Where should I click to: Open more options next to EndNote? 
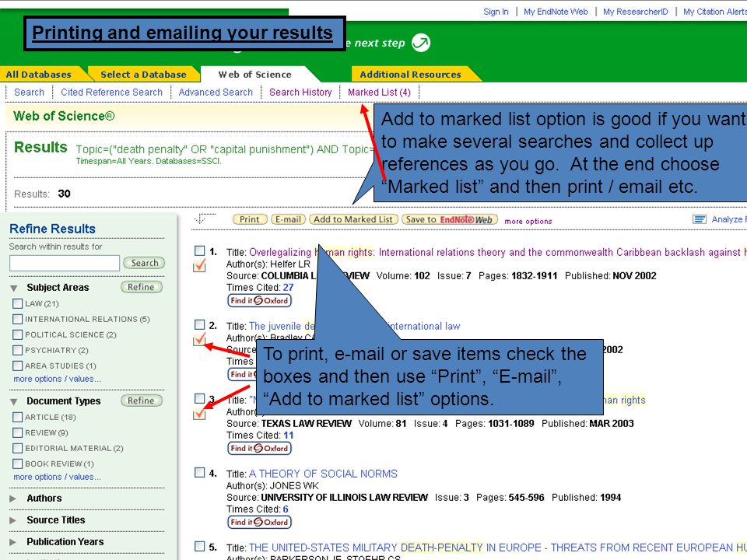click(528, 221)
